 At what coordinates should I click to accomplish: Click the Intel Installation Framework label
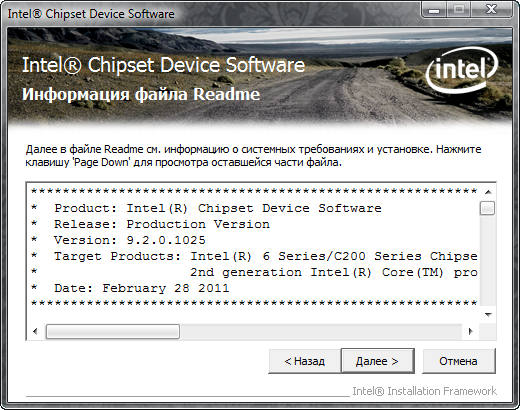(424, 391)
